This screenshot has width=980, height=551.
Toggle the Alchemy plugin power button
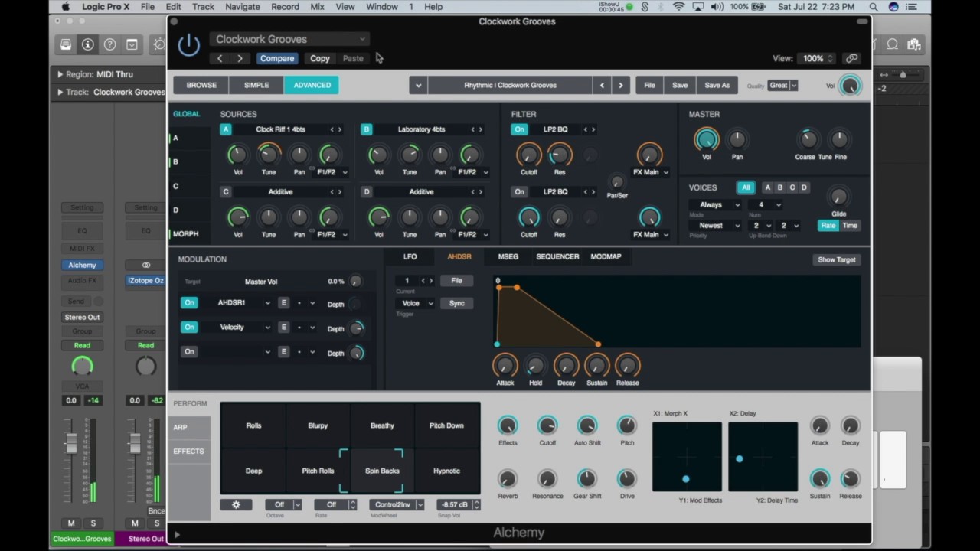click(x=188, y=45)
